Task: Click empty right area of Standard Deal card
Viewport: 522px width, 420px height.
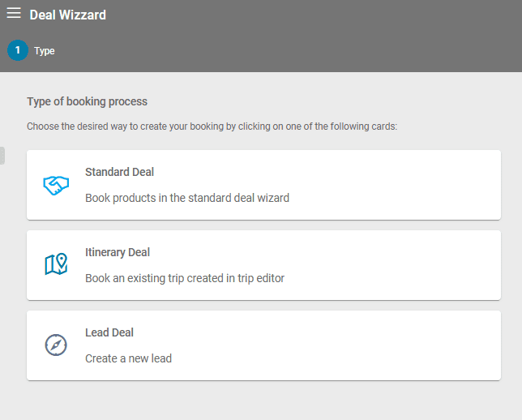Action: click(405, 185)
